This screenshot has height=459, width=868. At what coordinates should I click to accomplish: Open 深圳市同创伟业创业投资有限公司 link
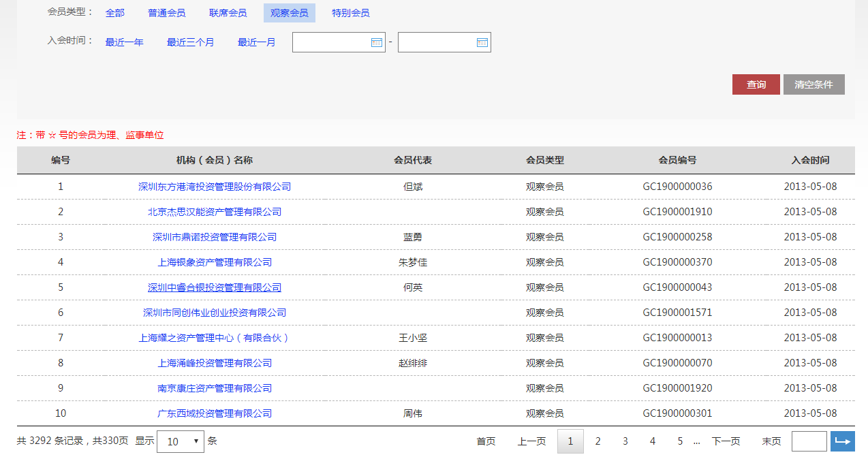[x=215, y=313]
